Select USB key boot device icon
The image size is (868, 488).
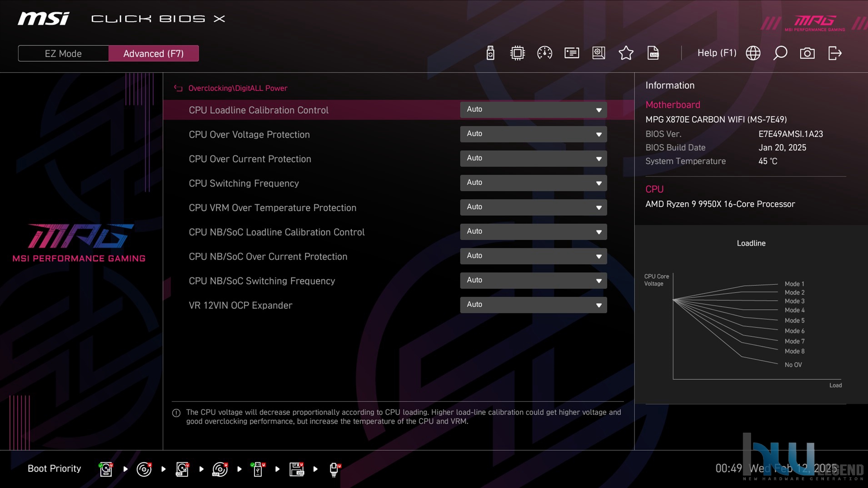(x=258, y=469)
